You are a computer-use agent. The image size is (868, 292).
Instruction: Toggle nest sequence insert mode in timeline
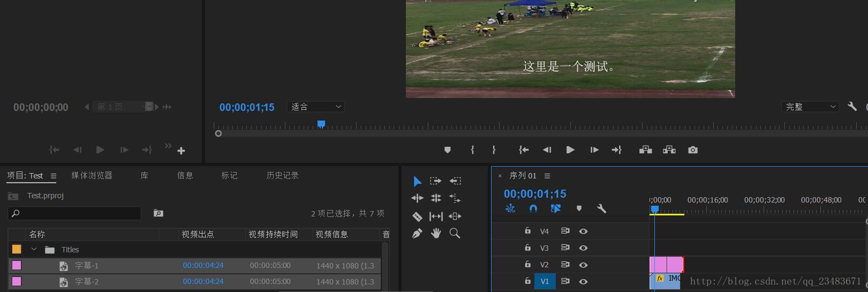(x=510, y=208)
